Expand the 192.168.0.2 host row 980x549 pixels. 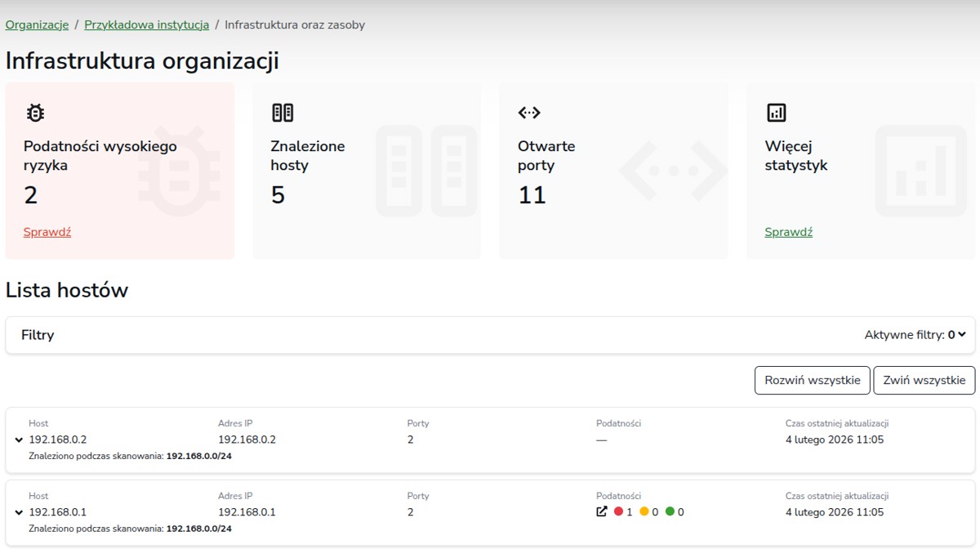(18, 440)
